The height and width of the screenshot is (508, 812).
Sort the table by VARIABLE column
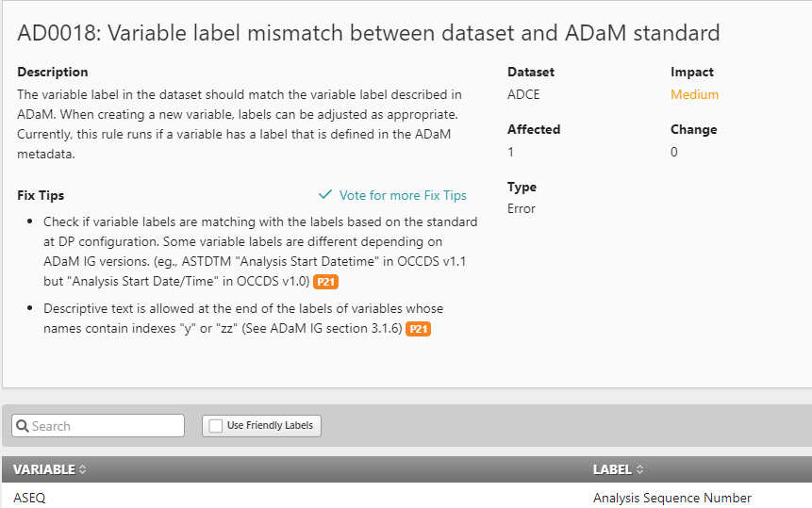point(44,469)
